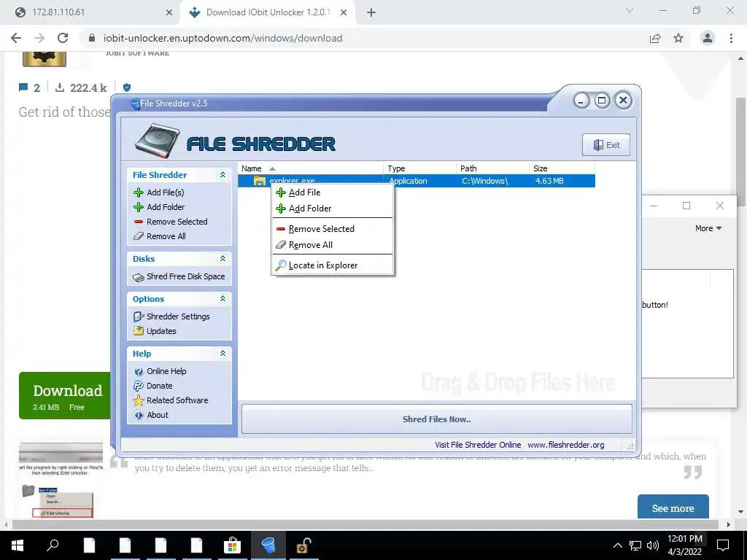This screenshot has width=747, height=560.
Task: Open the padlock app in the taskbar
Action: (303, 545)
